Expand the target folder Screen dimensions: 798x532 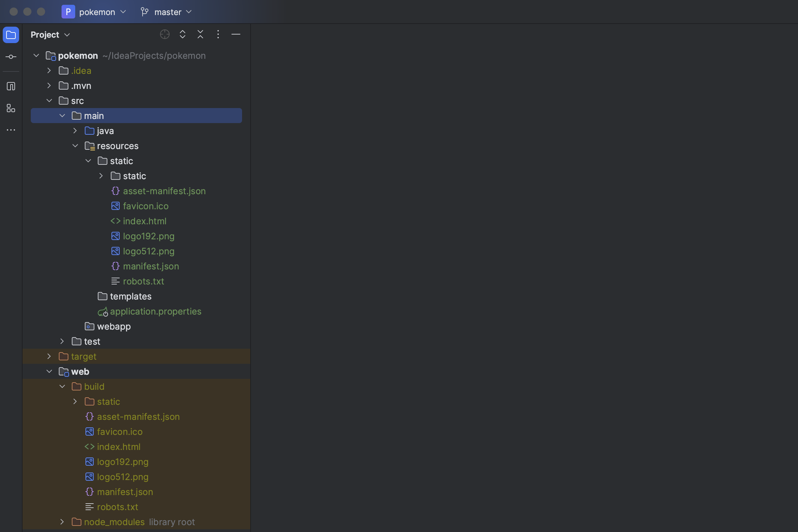(49, 357)
